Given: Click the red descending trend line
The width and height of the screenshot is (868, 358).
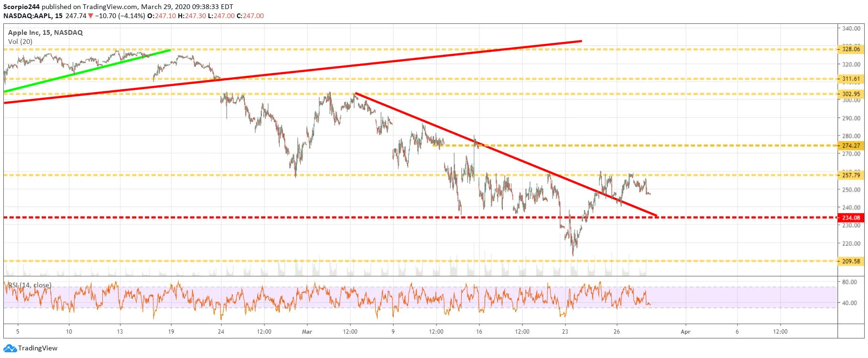Looking at the screenshot, I should pos(507,155).
